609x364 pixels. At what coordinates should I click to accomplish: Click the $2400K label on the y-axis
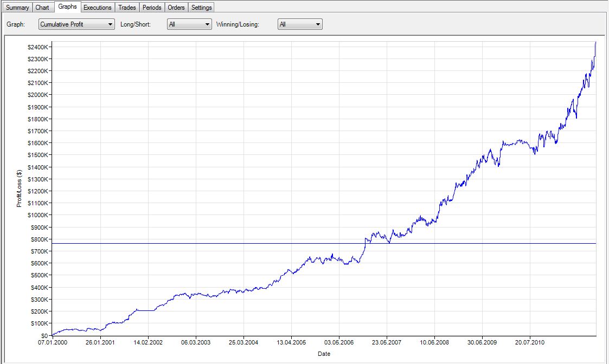tap(39, 47)
